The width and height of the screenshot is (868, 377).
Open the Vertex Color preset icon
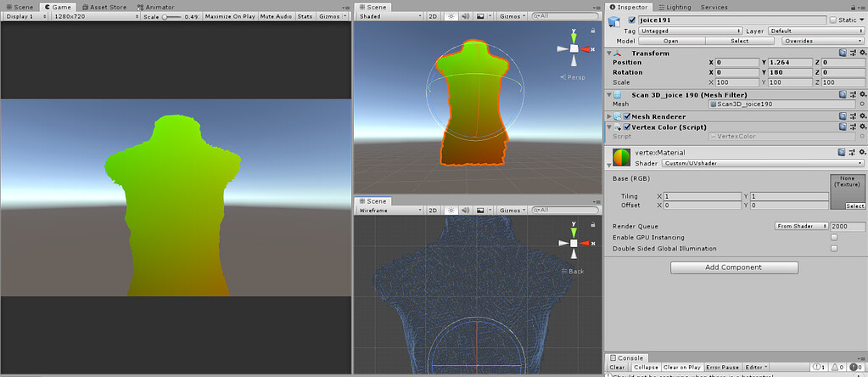point(853,127)
